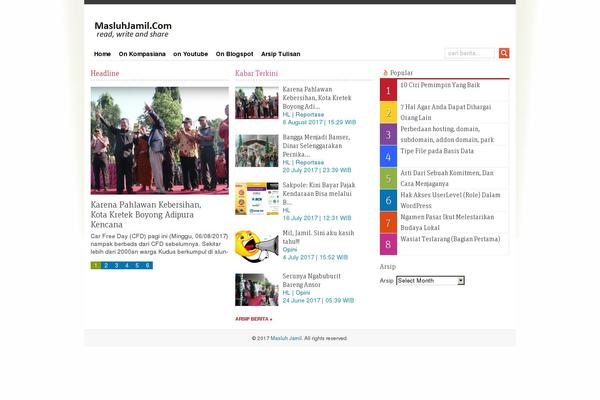
Task: Open the On Blogspot menu link
Action: (x=234, y=54)
